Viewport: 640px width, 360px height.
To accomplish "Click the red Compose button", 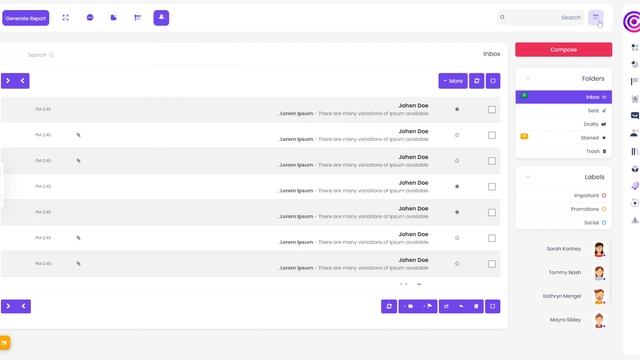I will (564, 49).
